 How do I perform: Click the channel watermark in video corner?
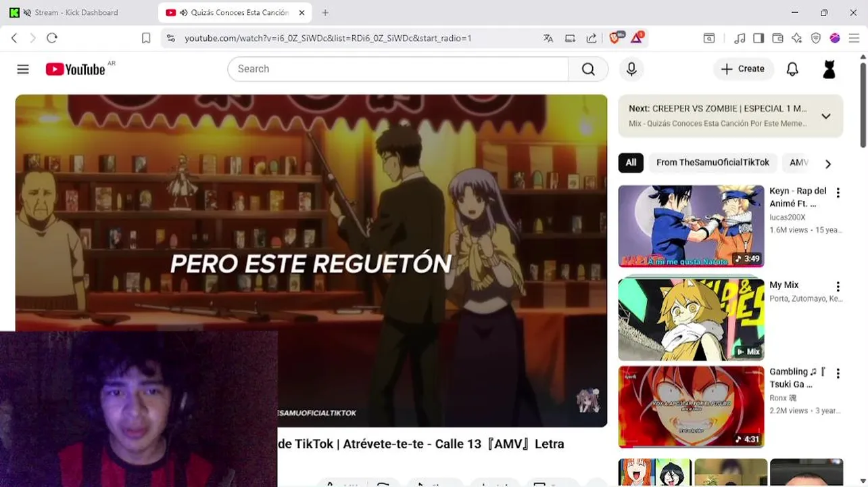tap(587, 400)
